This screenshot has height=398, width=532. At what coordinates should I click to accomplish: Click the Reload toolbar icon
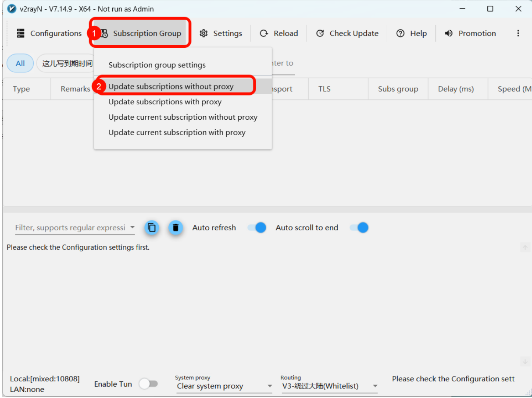[x=264, y=33]
